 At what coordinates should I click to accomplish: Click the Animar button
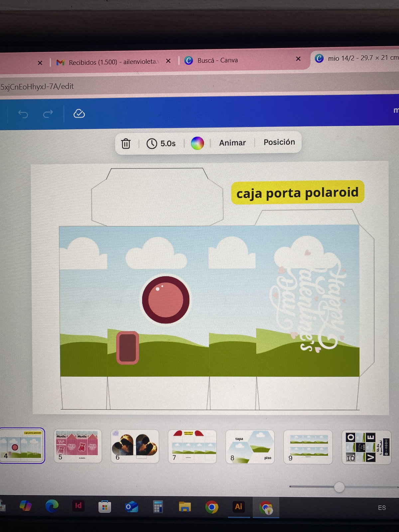[232, 143]
